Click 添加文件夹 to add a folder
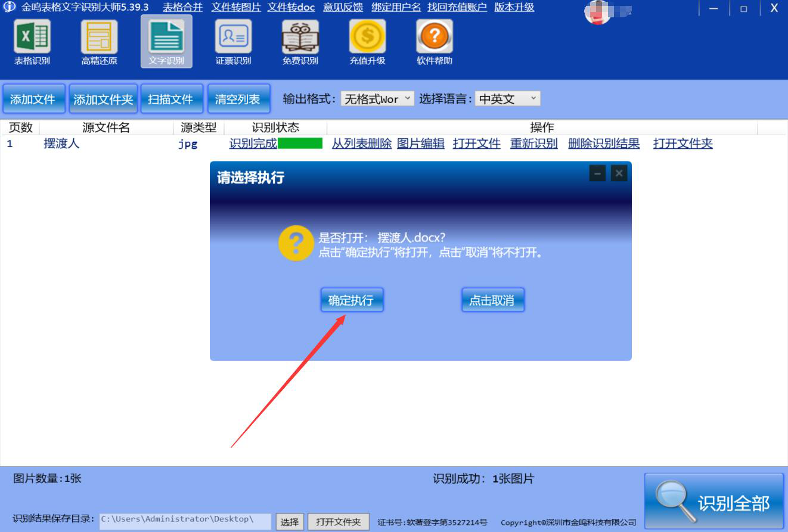The width and height of the screenshot is (788, 532). [103, 98]
